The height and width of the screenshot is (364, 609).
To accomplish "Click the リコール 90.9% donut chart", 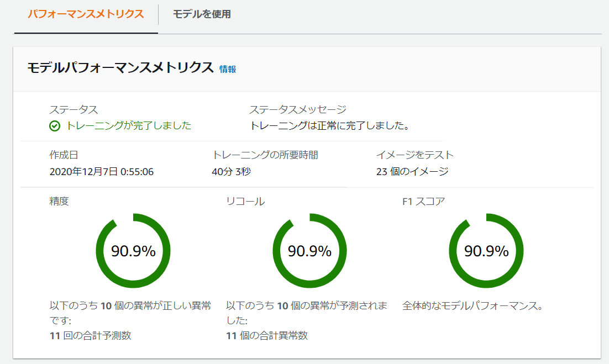I will (309, 251).
